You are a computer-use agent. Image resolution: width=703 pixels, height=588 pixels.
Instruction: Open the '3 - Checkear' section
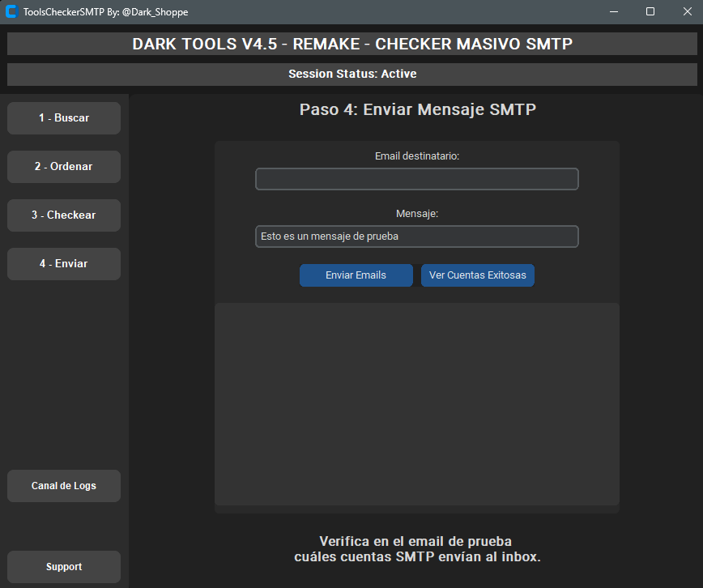63,215
